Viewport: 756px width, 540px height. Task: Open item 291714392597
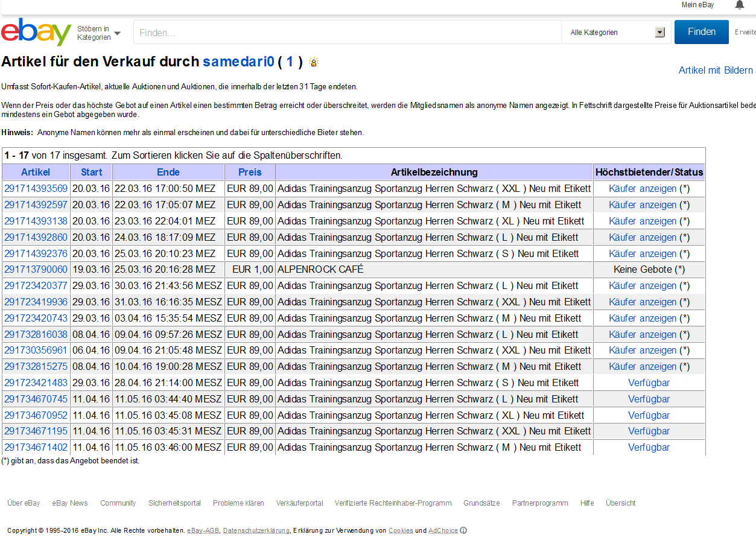click(x=36, y=205)
